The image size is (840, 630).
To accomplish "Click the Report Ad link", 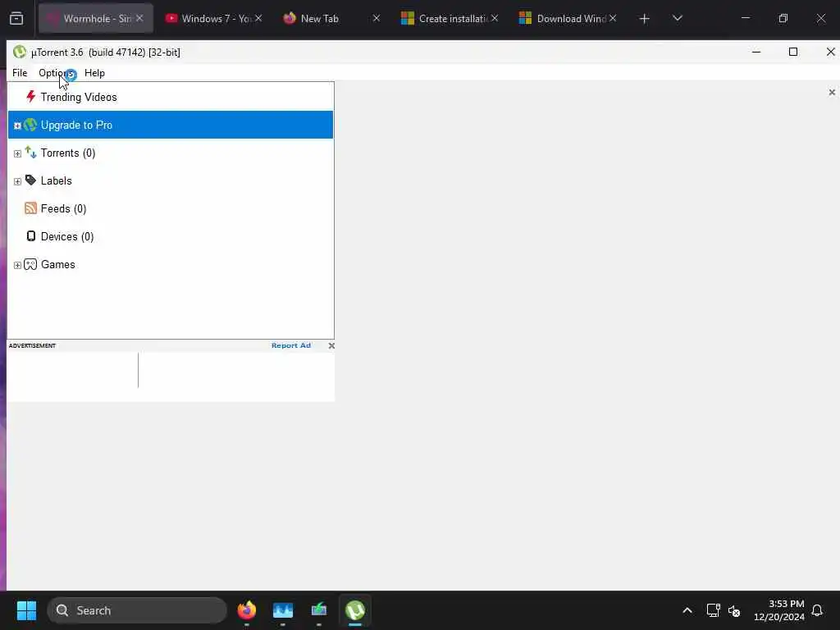I will click(291, 345).
